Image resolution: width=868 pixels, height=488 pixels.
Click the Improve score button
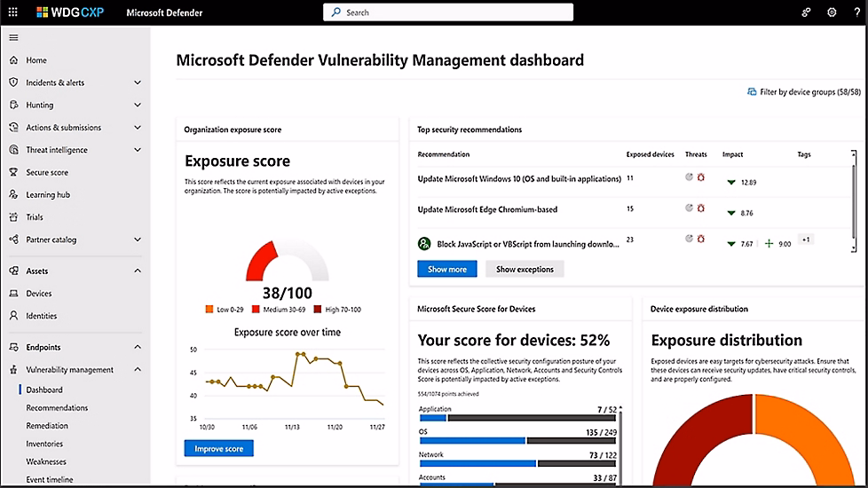point(218,448)
